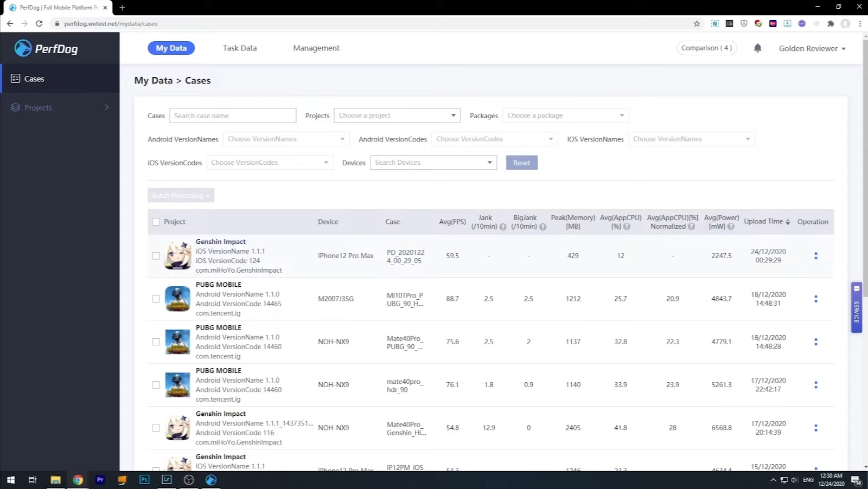The height and width of the screenshot is (489, 868).
Task: Click Avg(Power) help question icon
Action: click(731, 227)
